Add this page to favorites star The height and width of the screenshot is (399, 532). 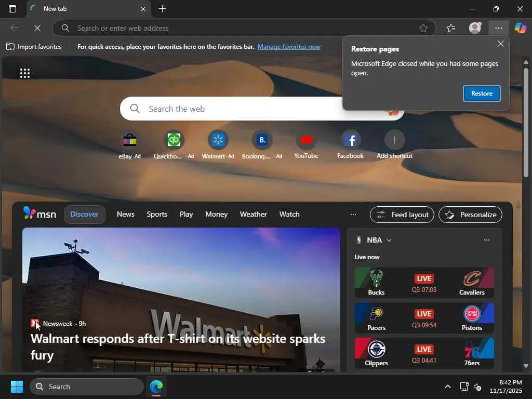423,28
